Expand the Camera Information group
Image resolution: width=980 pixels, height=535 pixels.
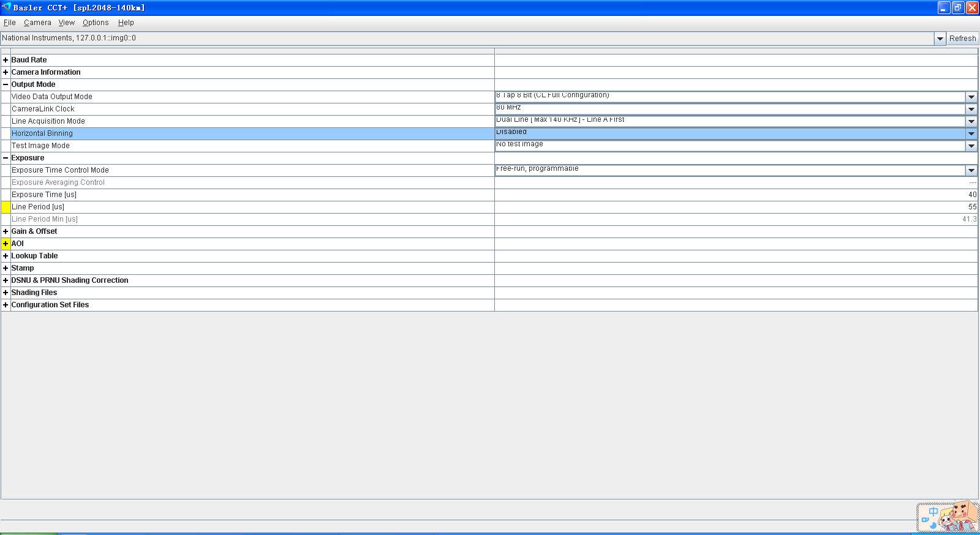(6, 72)
